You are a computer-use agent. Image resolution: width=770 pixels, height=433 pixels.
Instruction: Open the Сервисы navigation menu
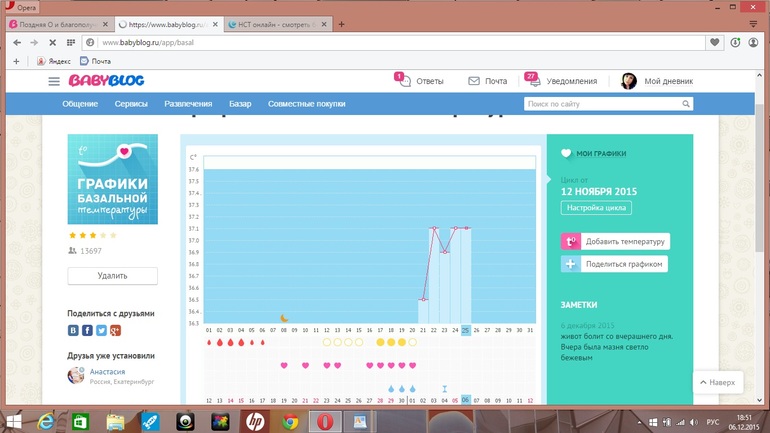131,104
